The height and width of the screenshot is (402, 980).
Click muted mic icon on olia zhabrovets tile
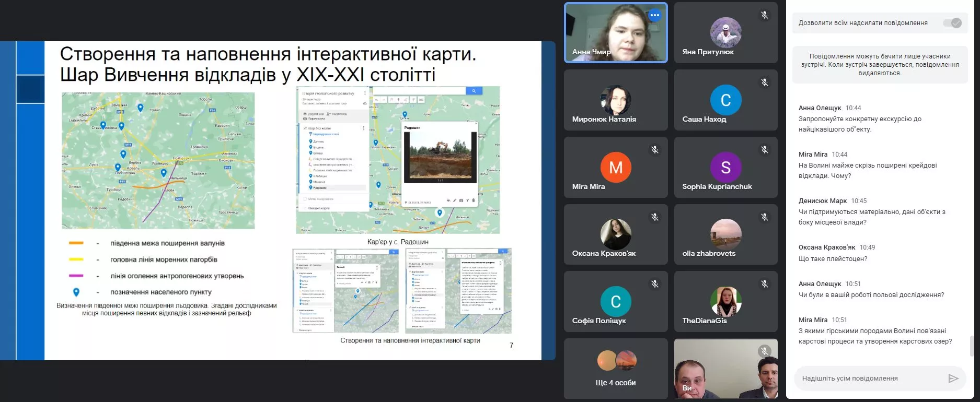(765, 217)
